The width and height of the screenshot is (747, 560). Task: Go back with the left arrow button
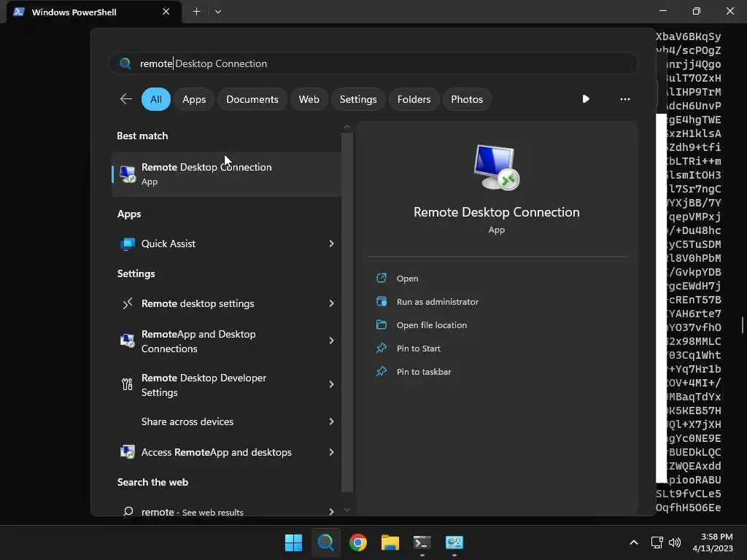point(125,99)
